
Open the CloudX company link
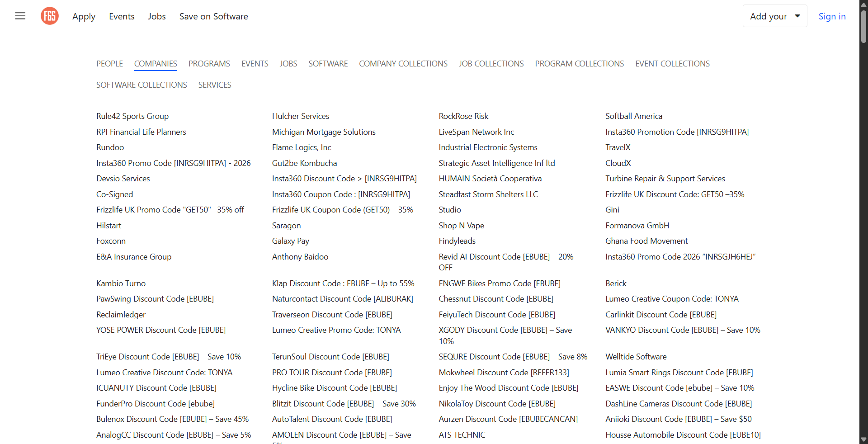pyautogui.click(x=618, y=163)
